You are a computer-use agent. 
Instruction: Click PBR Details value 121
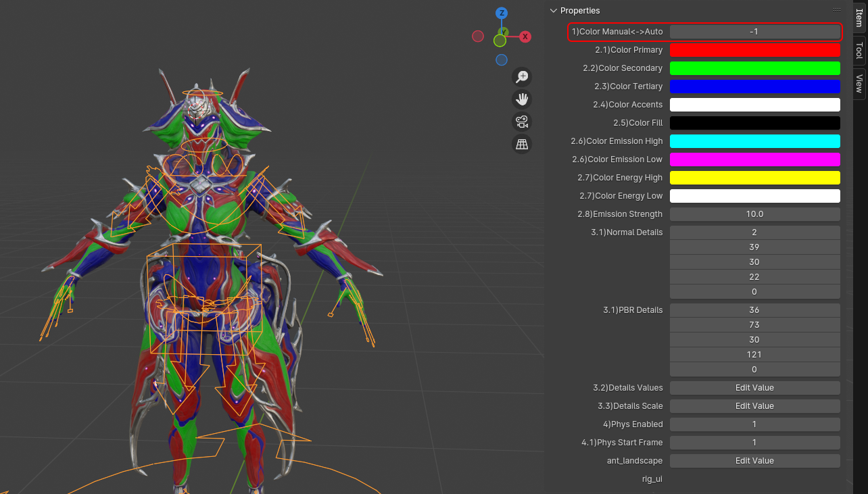tap(754, 355)
